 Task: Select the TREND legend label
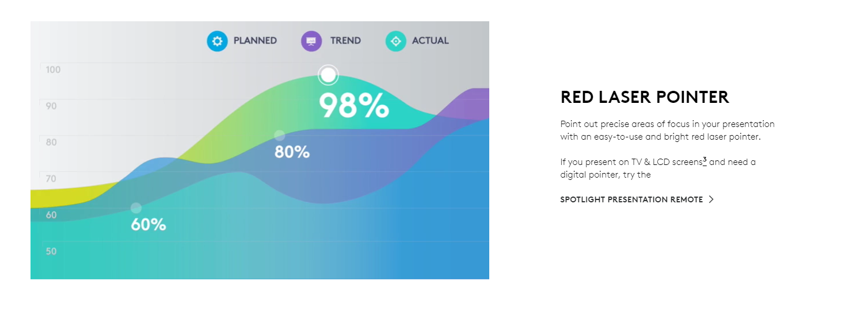click(x=345, y=41)
